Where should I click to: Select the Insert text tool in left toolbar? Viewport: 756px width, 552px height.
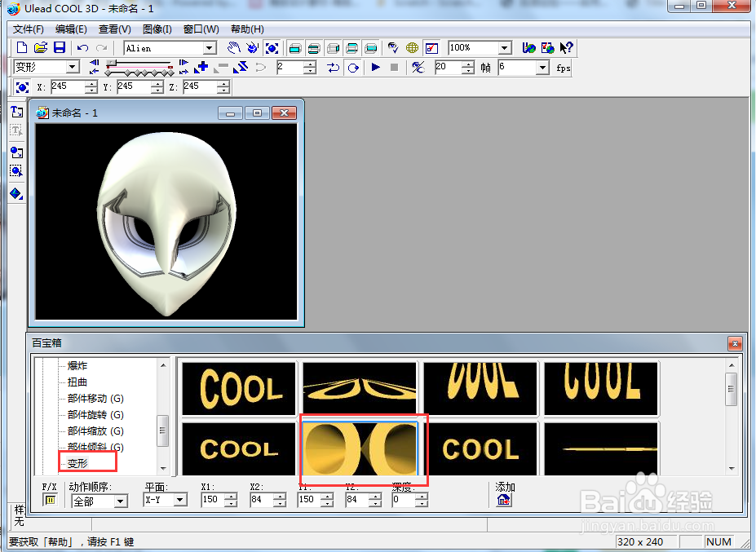coord(15,112)
